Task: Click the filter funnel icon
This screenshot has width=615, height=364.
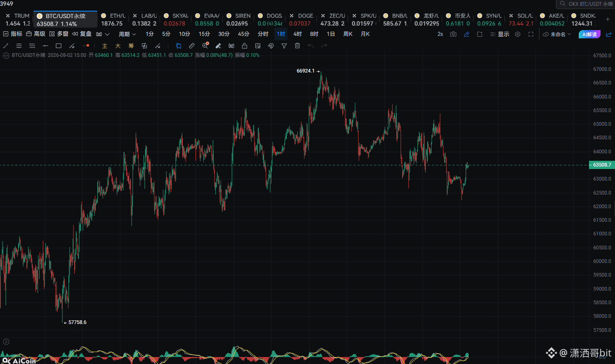Action: [284, 46]
